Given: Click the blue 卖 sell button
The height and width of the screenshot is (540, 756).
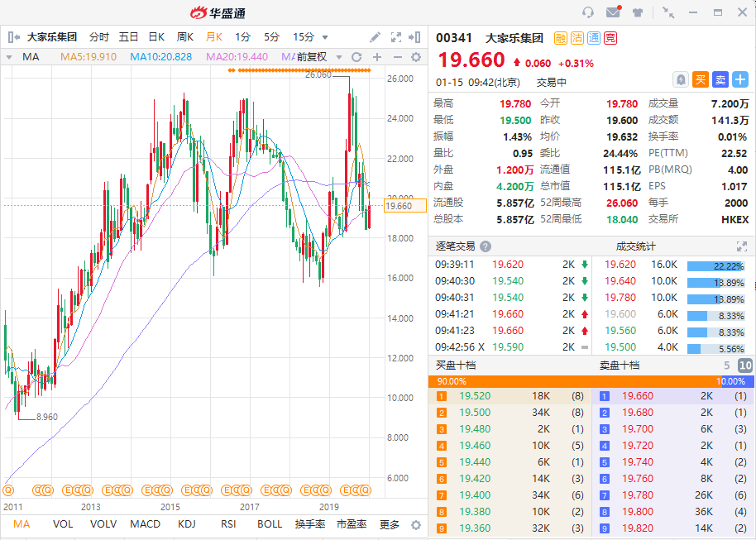Looking at the screenshot, I should pos(720,79).
